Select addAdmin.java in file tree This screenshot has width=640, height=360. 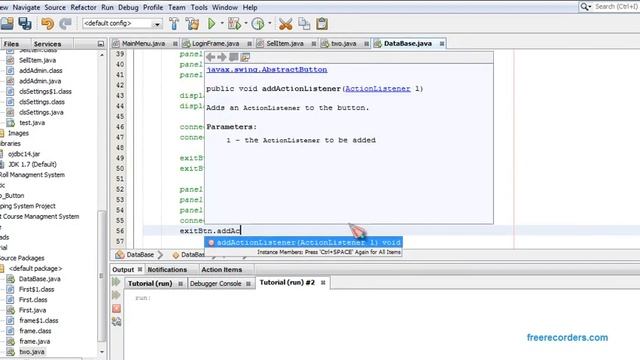[x=40, y=81]
